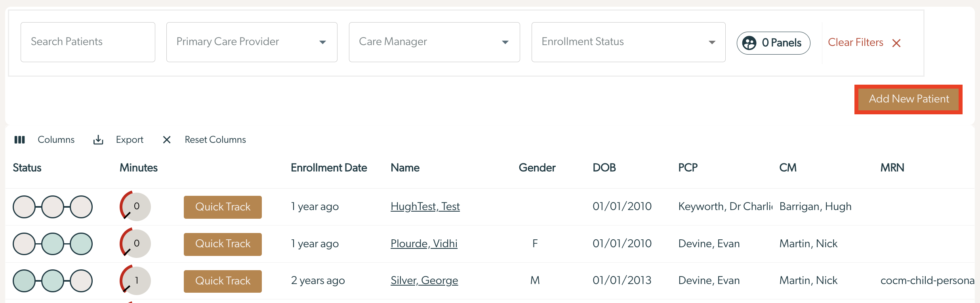
Task: Click the Minutes column header
Action: (139, 168)
